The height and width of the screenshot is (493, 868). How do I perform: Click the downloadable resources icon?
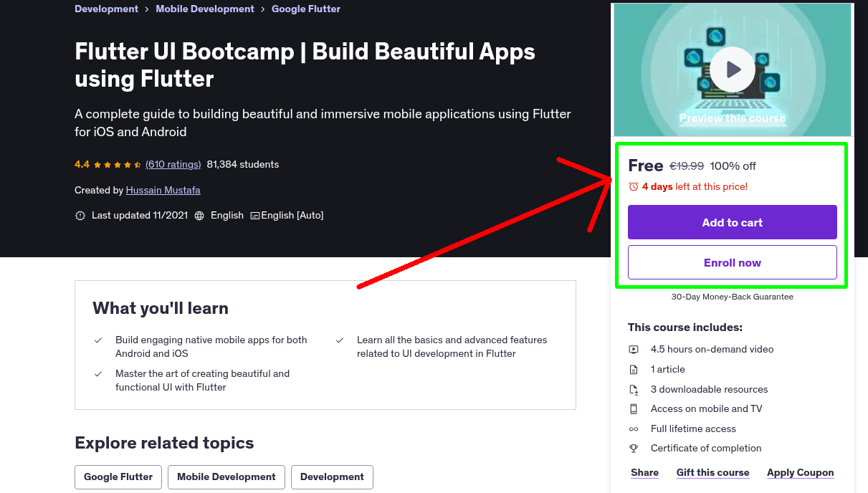click(x=634, y=390)
